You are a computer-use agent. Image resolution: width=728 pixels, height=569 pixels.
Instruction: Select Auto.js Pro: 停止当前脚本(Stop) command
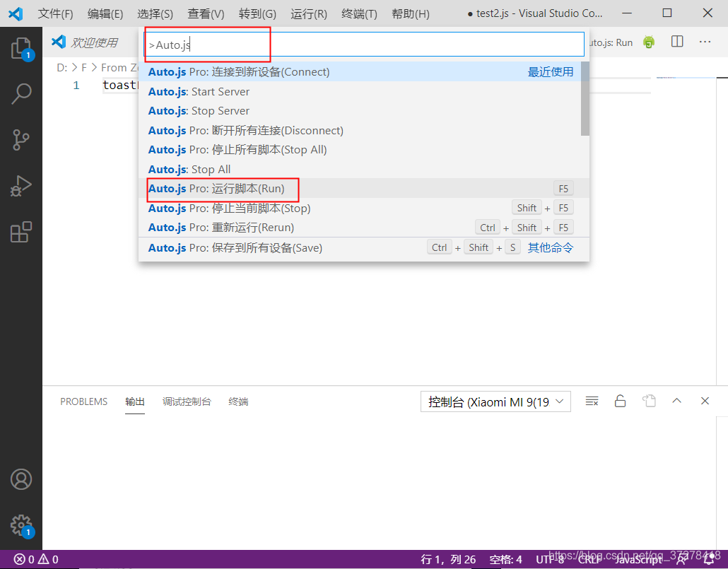point(360,208)
